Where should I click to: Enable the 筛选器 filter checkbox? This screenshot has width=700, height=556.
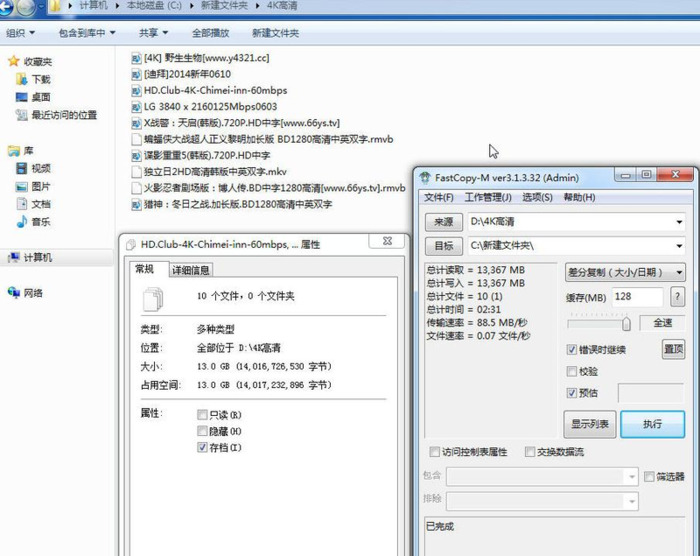click(649, 477)
